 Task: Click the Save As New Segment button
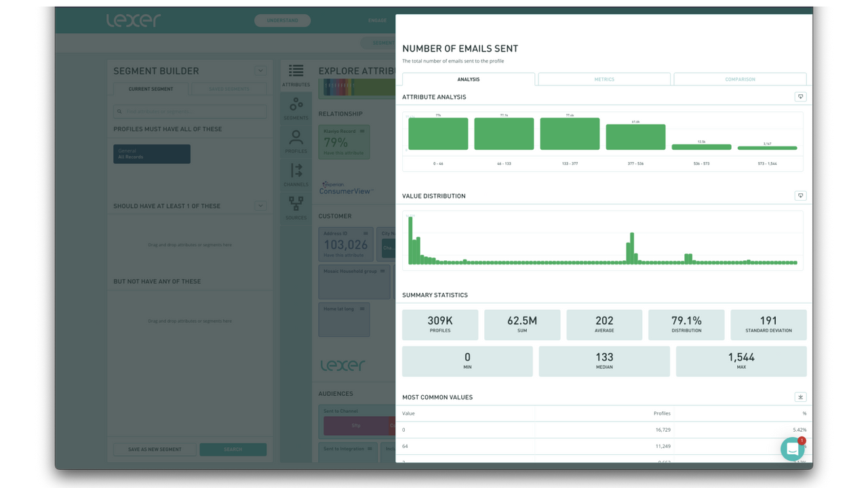point(155,449)
